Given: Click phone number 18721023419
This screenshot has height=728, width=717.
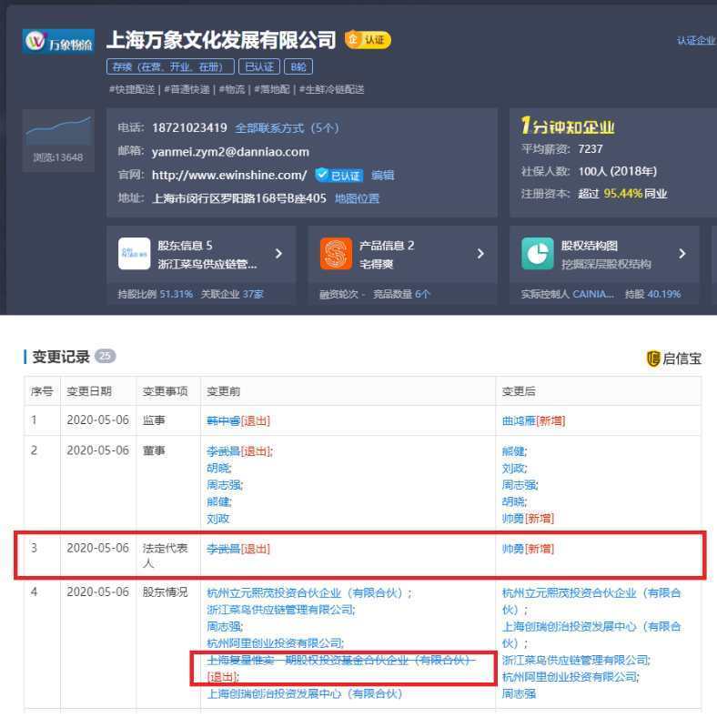Looking at the screenshot, I should [189, 128].
